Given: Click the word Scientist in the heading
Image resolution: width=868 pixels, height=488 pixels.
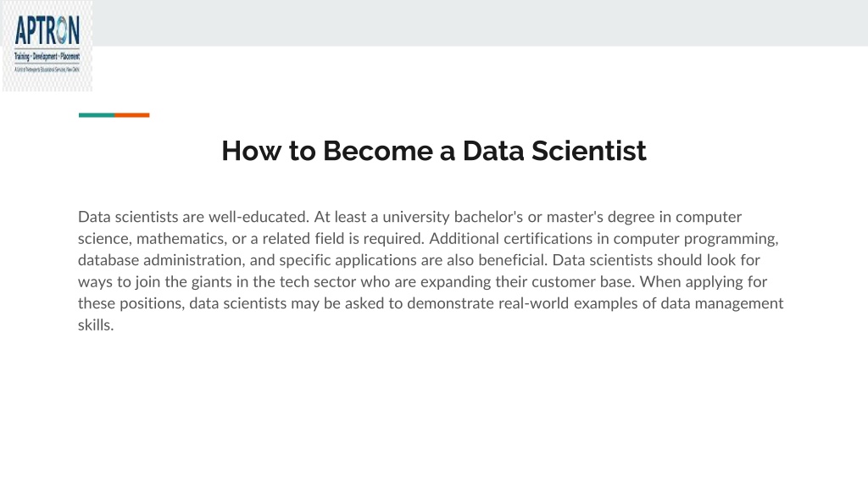Looking at the screenshot, I should [x=589, y=151].
